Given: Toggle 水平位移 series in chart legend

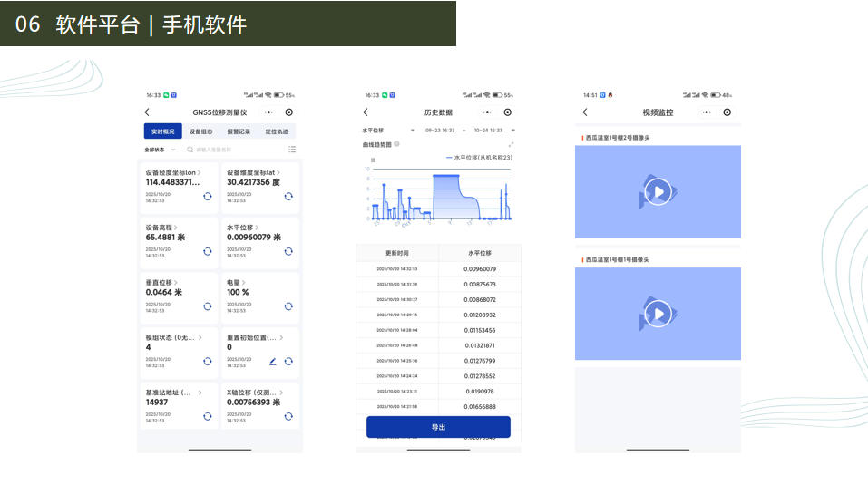Looking at the screenshot, I should point(479,158).
